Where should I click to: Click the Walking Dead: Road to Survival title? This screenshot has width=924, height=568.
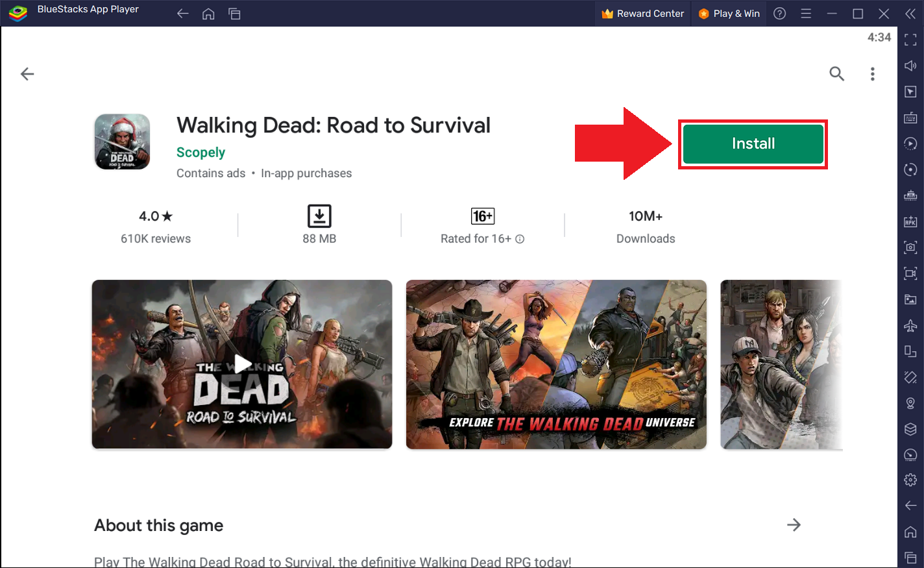334,125
